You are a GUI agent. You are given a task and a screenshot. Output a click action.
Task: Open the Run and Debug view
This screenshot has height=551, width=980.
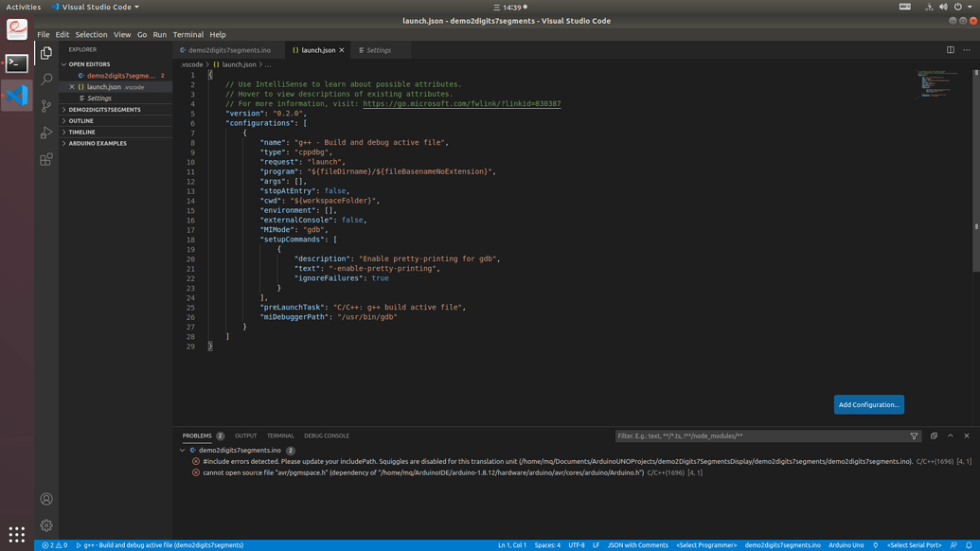[x=46, y=133]
